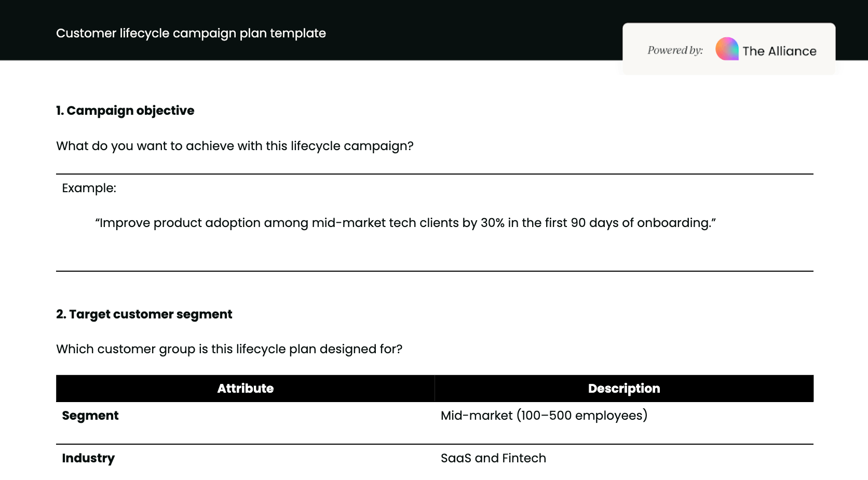868x480 pixels.
Task: Click the "Attribute" column header
Action: 245,389
